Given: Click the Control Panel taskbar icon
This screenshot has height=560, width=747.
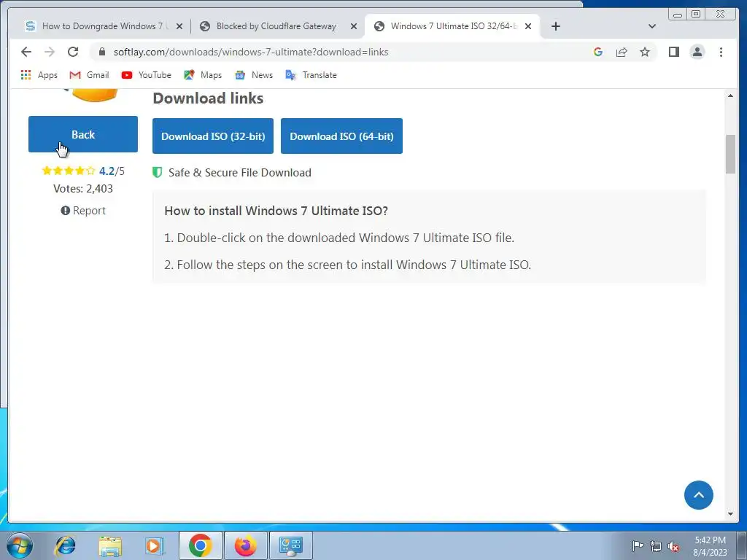Looking at the screenshot, I should (x=291, y=545).
